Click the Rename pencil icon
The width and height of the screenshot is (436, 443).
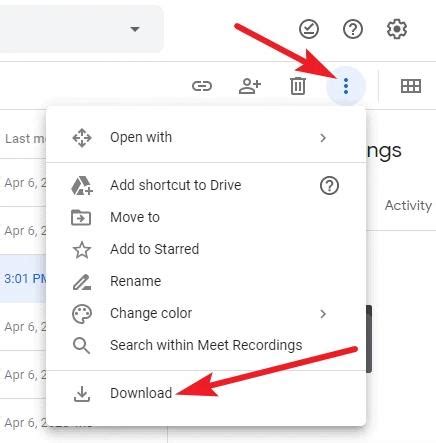click(x=82, y=282)
